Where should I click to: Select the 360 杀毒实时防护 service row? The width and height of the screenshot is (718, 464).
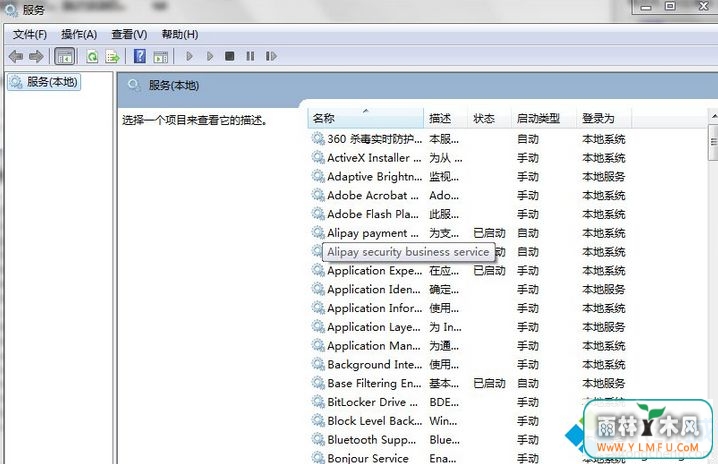(x=469, y=139)
